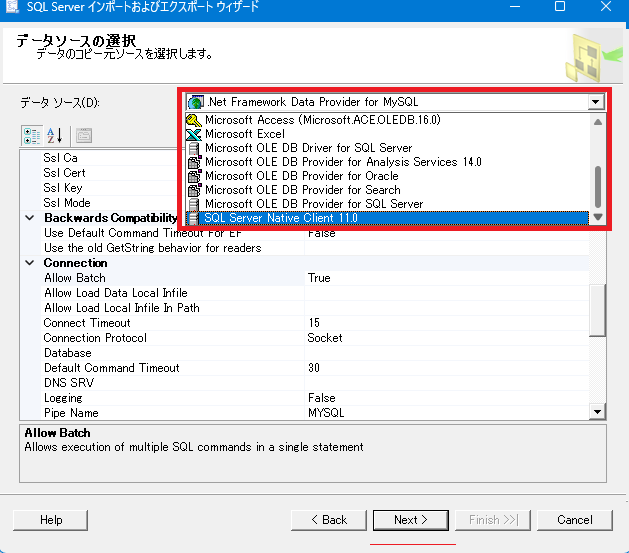Click the Alphabetical sort A-Z icon
The image size is (629, 553).
pyautogui.click(x=55, y=136)
